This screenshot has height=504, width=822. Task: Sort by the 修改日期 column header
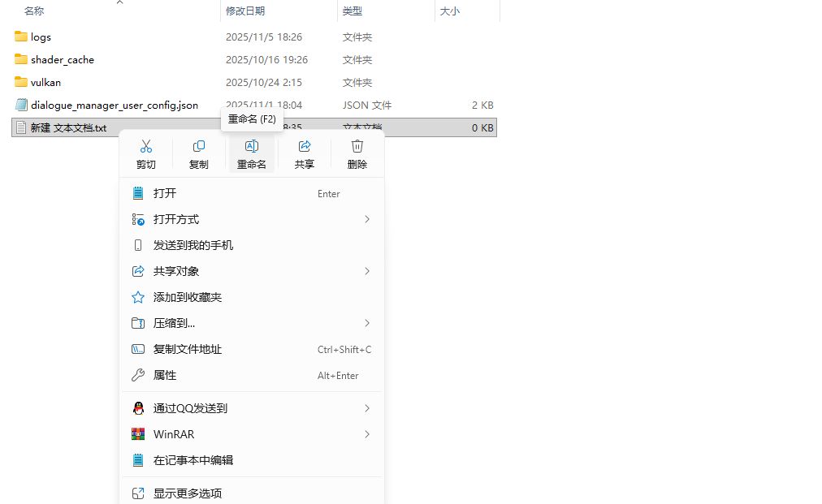(245, 11)
